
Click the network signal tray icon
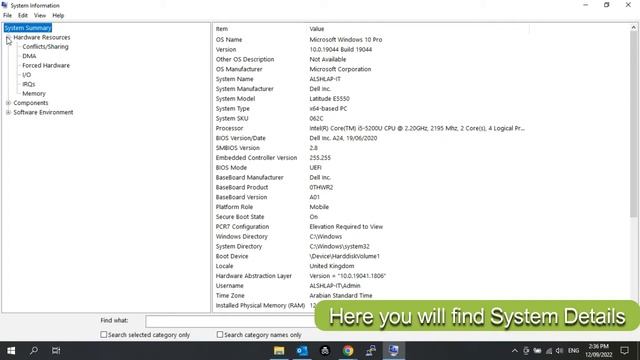[x=549, y=351]
